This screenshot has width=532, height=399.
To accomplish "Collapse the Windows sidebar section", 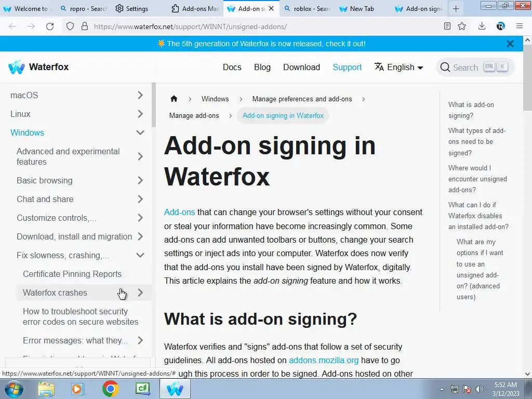I will pos(140,132).
